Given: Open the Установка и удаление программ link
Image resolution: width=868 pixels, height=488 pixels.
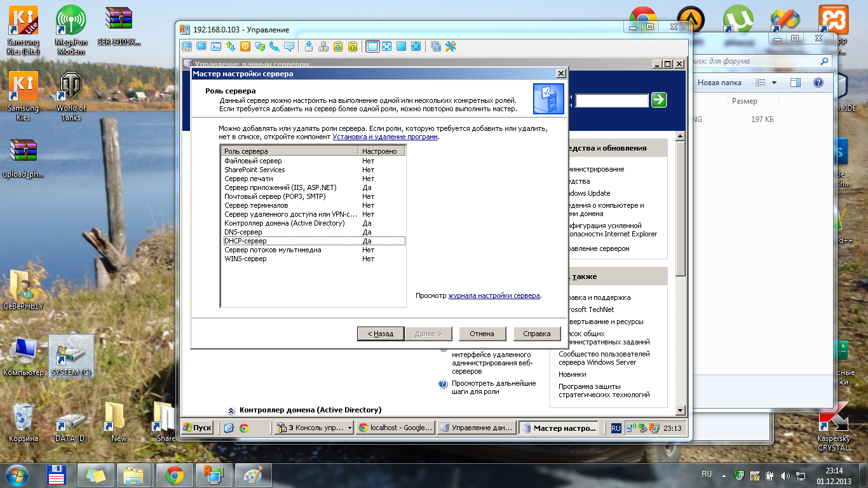Looking at the screenshot, I should (385, 137).
